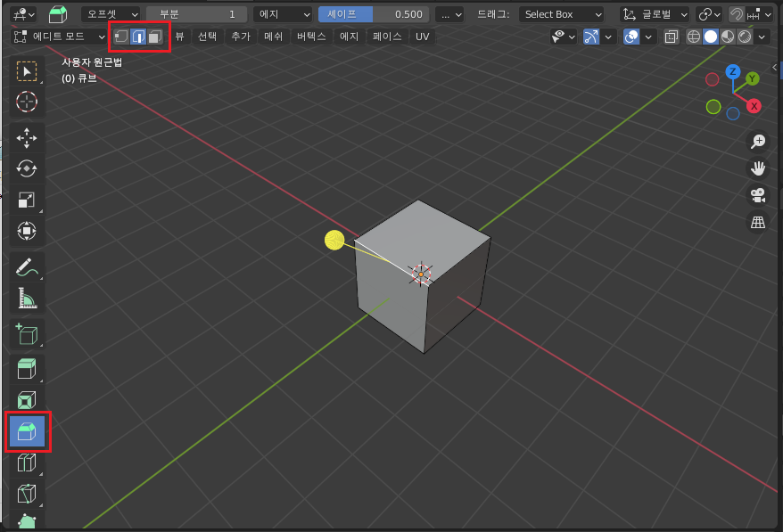Switch perspective/orthographic with grid icon
Image resolution: width=783 pixels, height=532 pixels.
click(x=758, y=222)
